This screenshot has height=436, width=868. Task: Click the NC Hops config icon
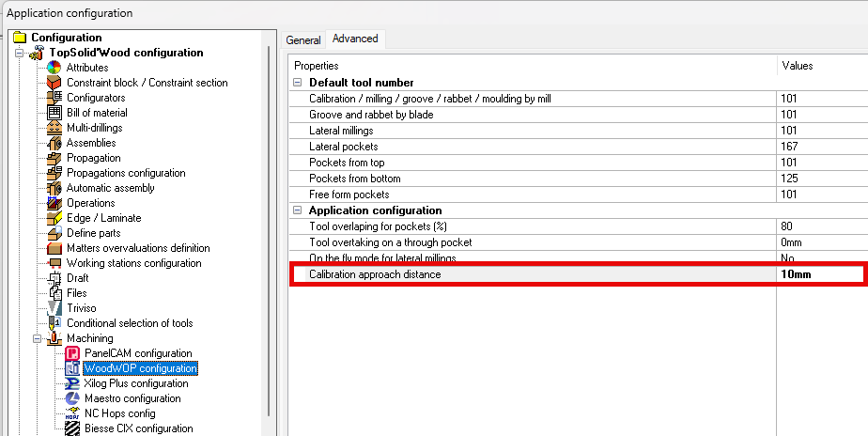click(72, 413)
